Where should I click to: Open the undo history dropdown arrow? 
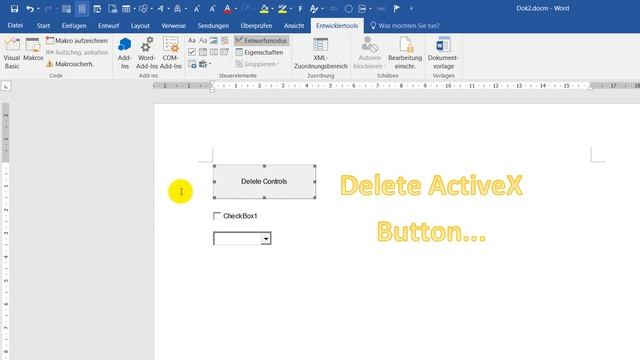click(38, 9)
